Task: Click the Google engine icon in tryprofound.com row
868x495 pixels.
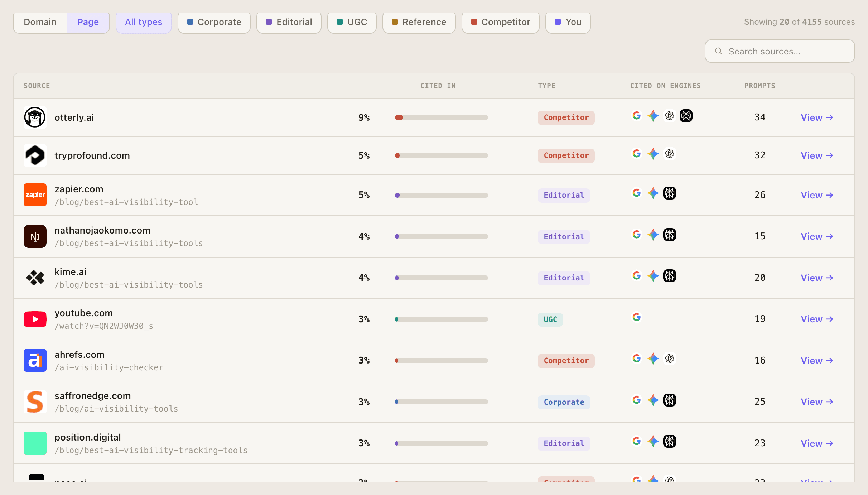Action: tap(637, 154)
